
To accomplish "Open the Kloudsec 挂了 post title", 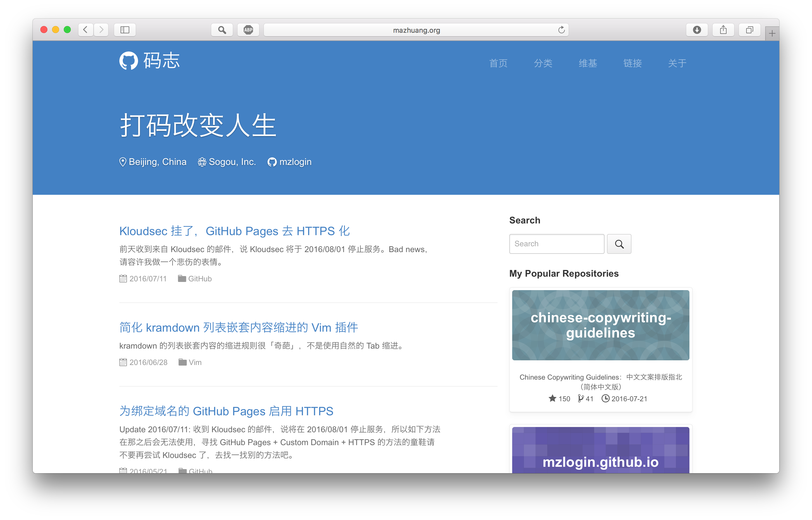I will pyautogui.click(x=234, y=231).
